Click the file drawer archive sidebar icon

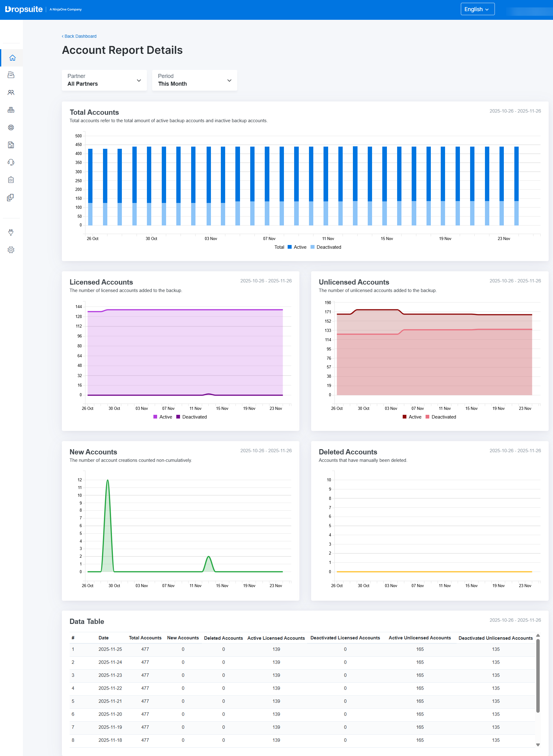[11, 75]
